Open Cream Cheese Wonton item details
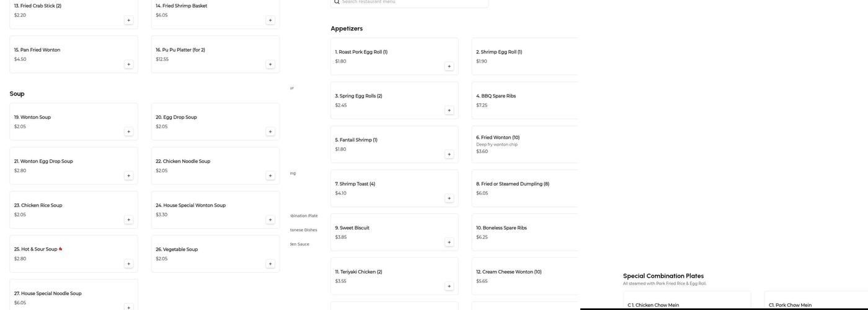Image resolution: width=868 pixels, height=310 pixels. (525, 277)
